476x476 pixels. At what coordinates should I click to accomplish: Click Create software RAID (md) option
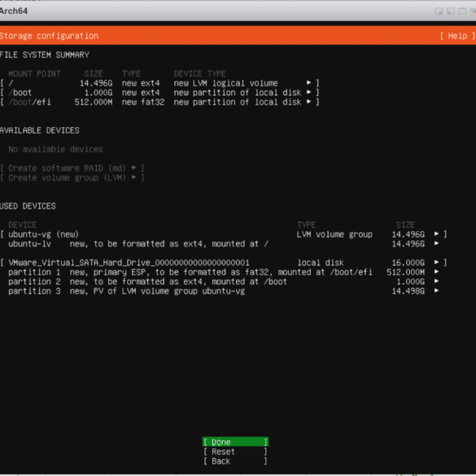[72, 168]
